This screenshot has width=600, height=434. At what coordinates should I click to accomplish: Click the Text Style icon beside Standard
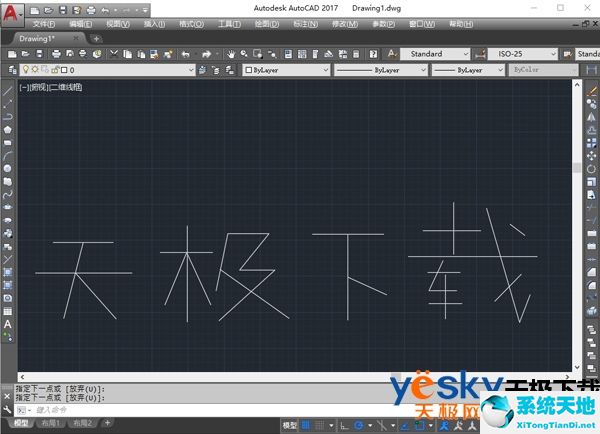[391, 54]
